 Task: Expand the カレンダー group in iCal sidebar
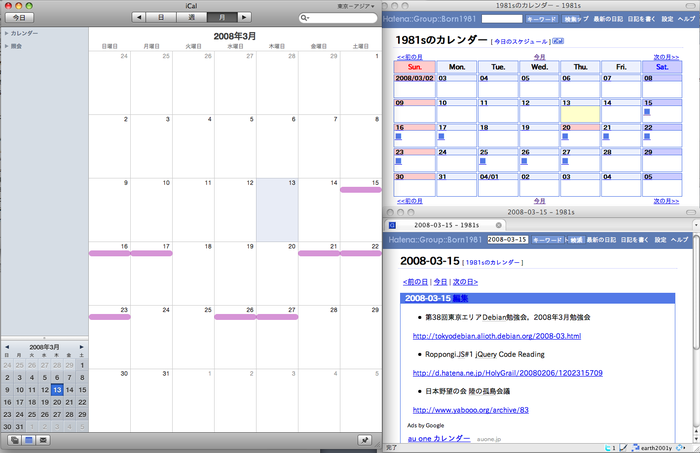6,33
